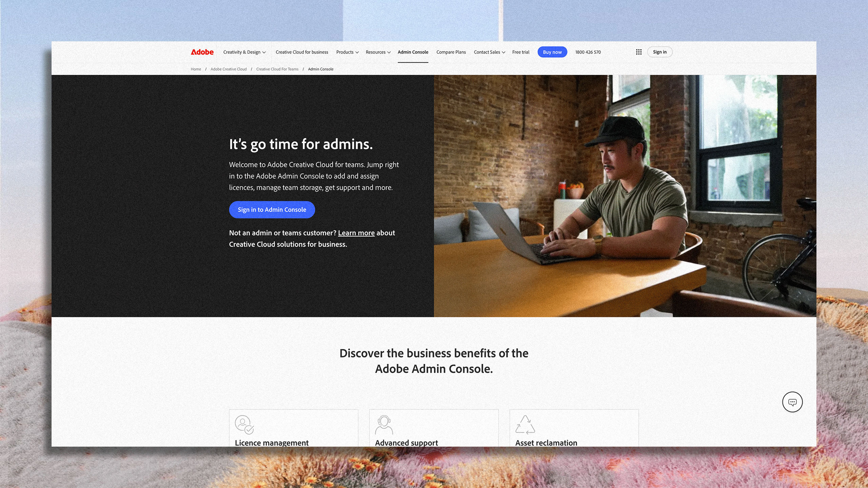Click the Asset reclamation card heading
The width and height of the screenshot is (868, 488).
pyautogui.click(x=546, y=443)
